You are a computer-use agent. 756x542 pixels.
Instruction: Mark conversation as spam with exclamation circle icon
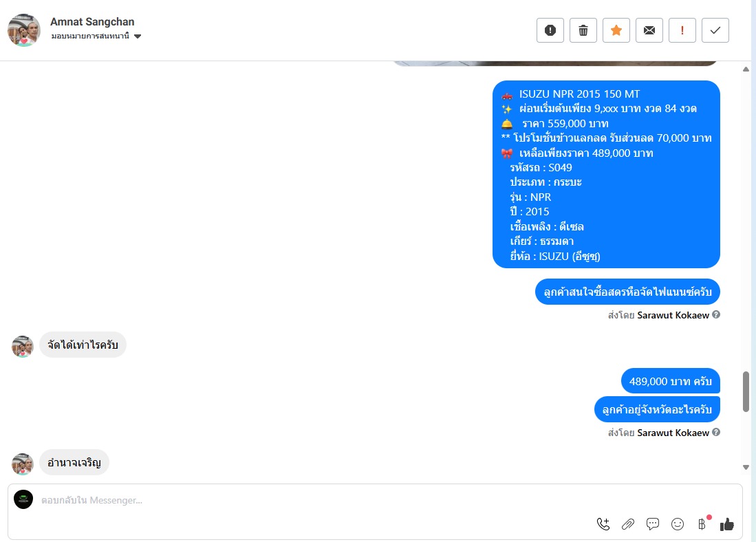550,30
